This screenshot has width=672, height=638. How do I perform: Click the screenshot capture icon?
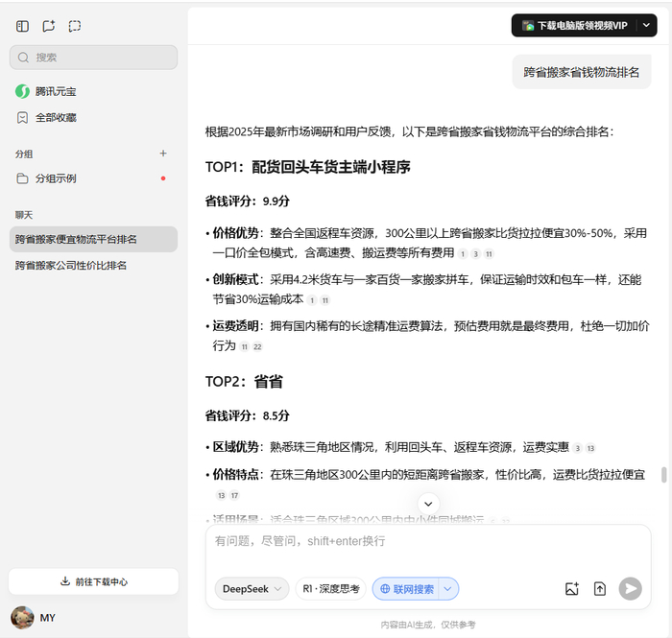[x=75, y=27]
